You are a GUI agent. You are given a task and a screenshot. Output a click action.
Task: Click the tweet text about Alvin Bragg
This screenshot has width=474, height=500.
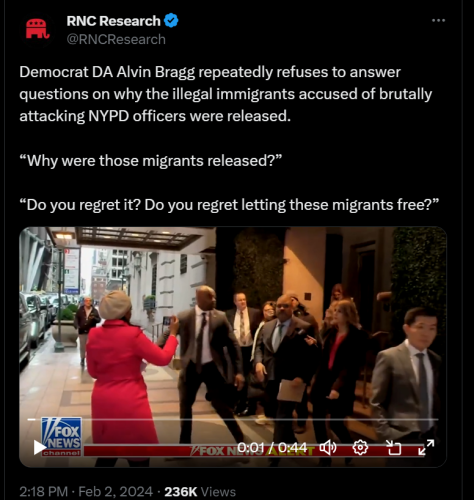click(226, 94)
